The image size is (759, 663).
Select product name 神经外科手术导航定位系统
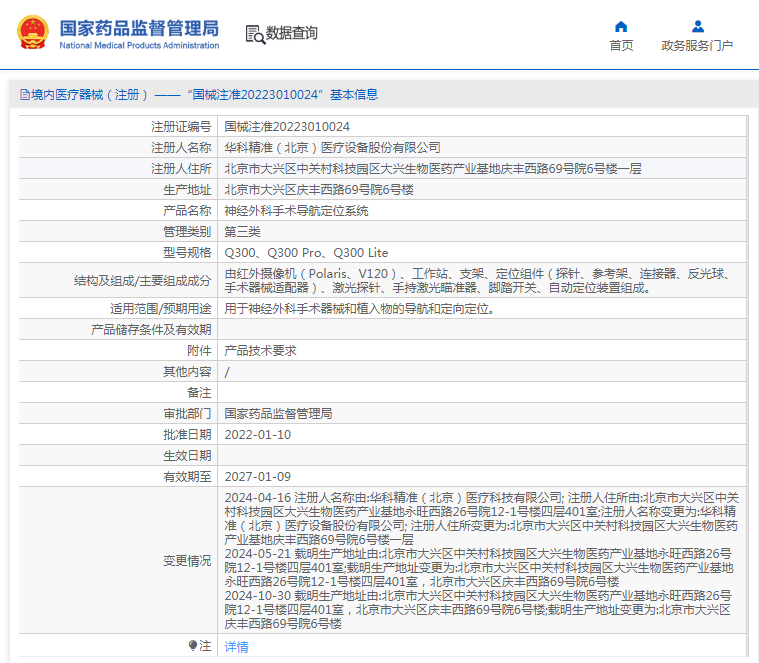(x=296, y=211)
